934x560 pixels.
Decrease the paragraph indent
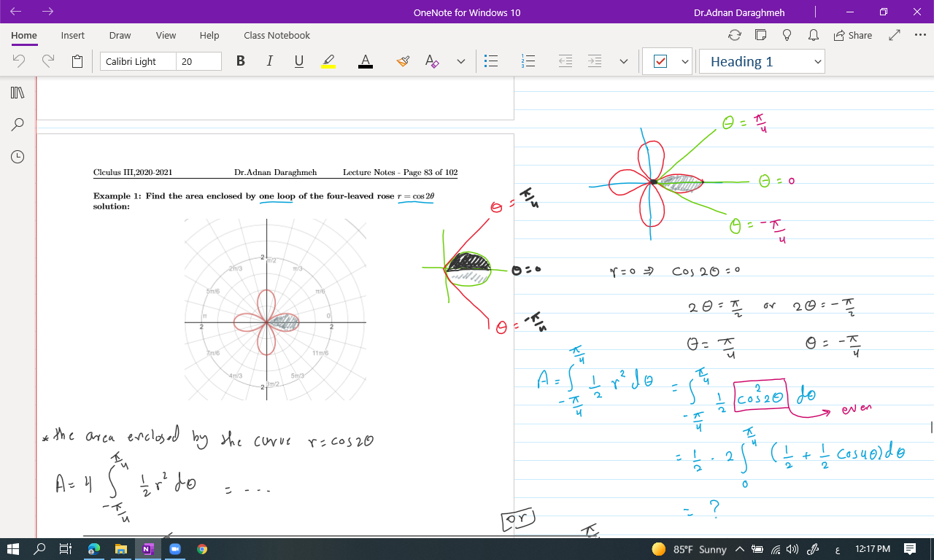click(x=566, y=61)
